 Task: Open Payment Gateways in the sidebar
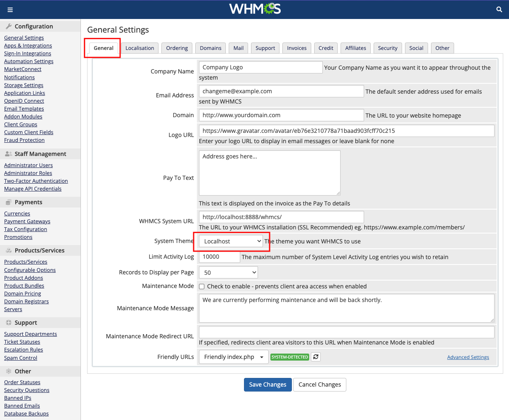click(x=27, y=222)
